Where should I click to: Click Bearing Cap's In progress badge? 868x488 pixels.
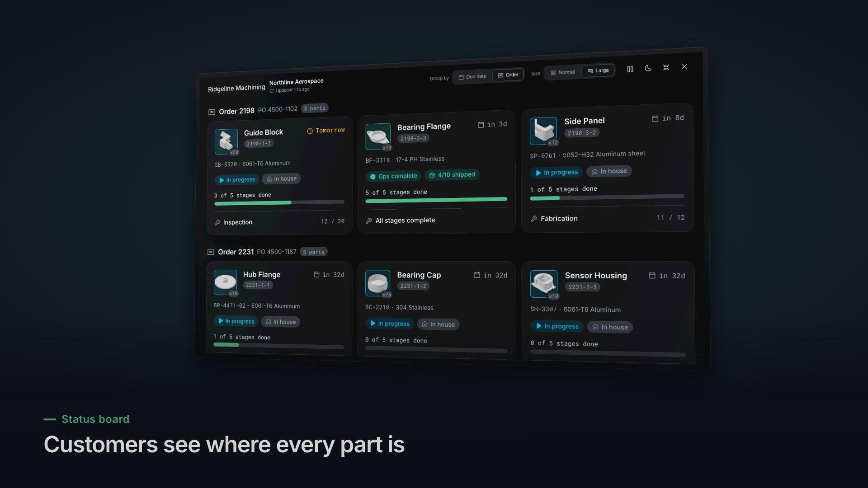coord(389,324)
